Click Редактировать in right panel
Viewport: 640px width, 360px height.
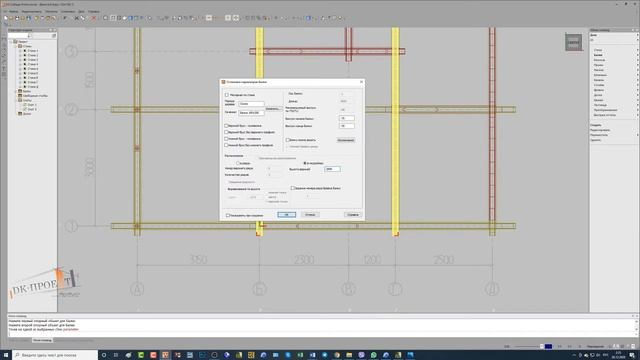pos(599,130)
